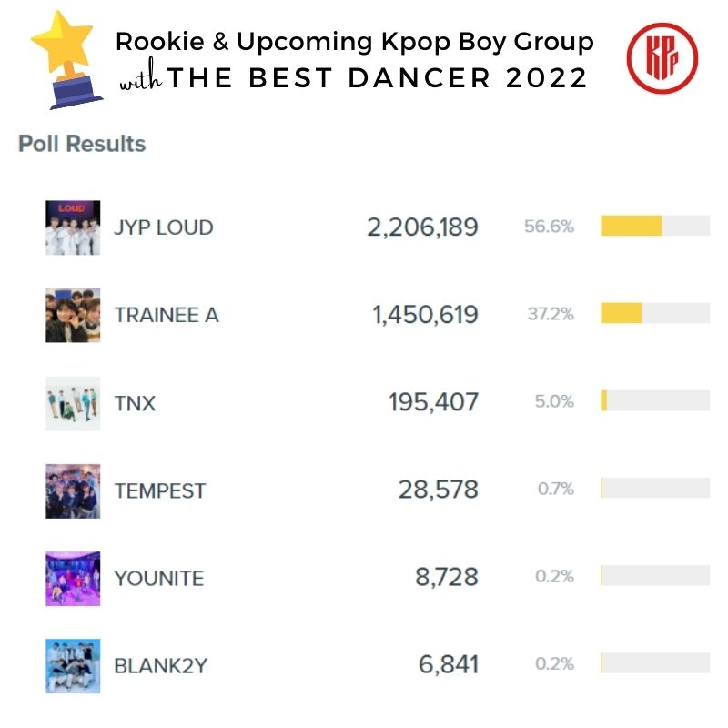Image resolution: width=728 pixels, height=728 pixels.
Task: Click the JYP LOUD yellow progress bar
Action: [632, 226]
